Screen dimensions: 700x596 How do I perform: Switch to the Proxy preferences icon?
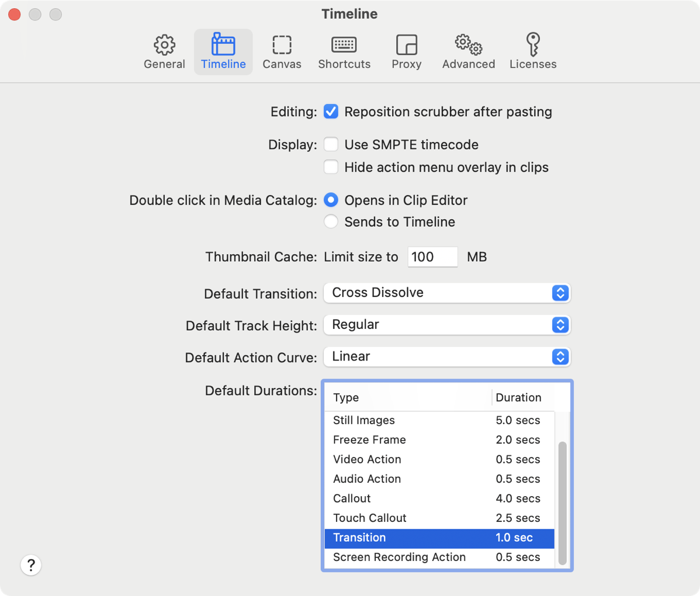click(406, 46)
